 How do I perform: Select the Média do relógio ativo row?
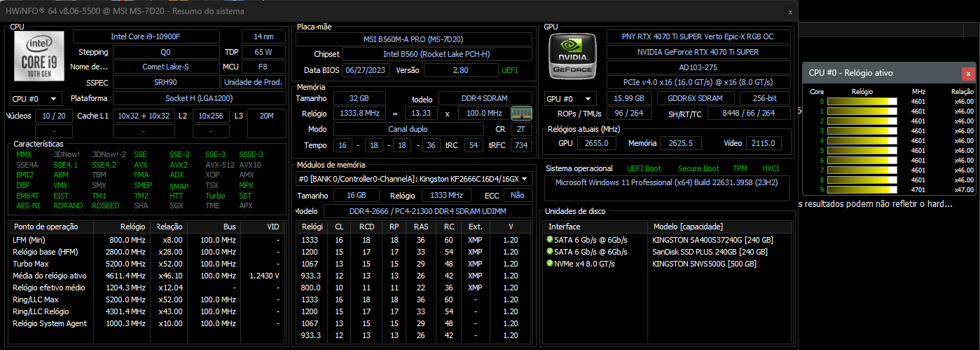(x=146, y=276)
